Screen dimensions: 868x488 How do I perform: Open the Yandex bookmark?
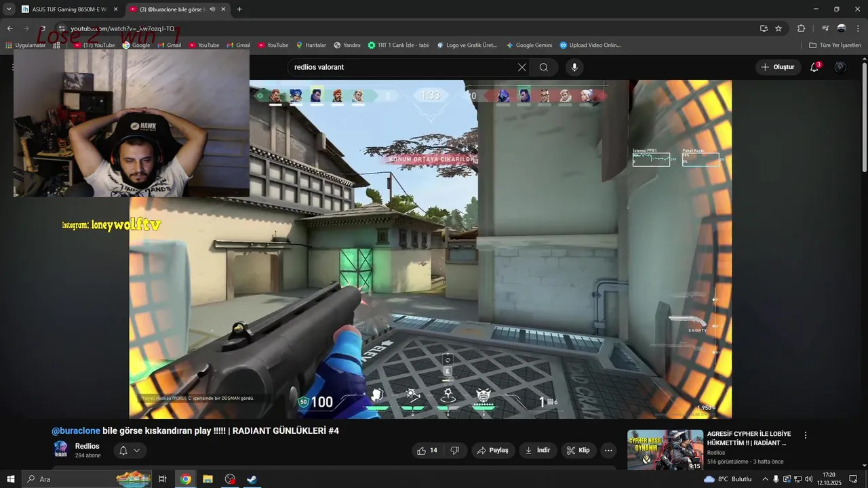tap(347, 45)
